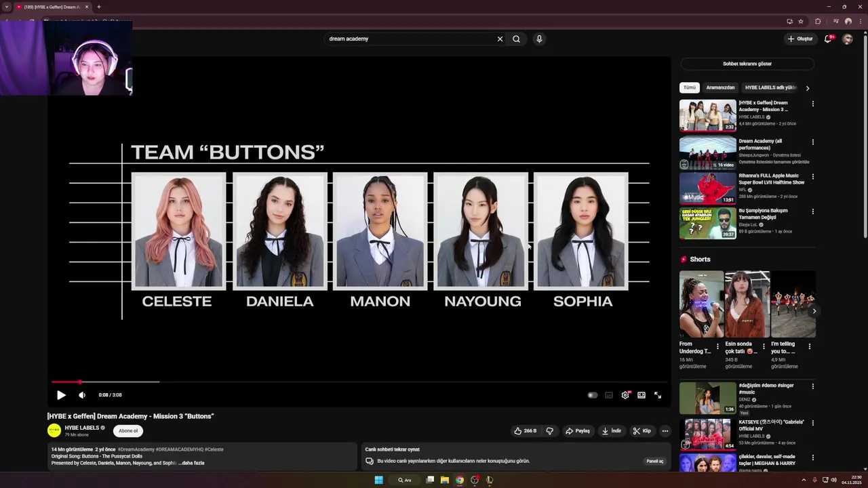Open the Oluştur create menu
This screenshot has width=868, height=488.
point(800,39)
